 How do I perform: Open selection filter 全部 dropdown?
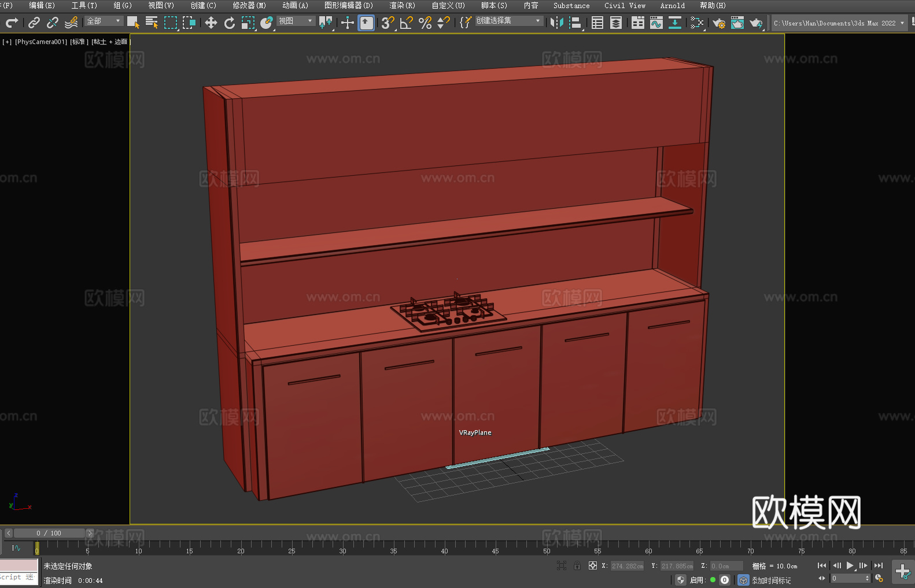tap(104, 21)
